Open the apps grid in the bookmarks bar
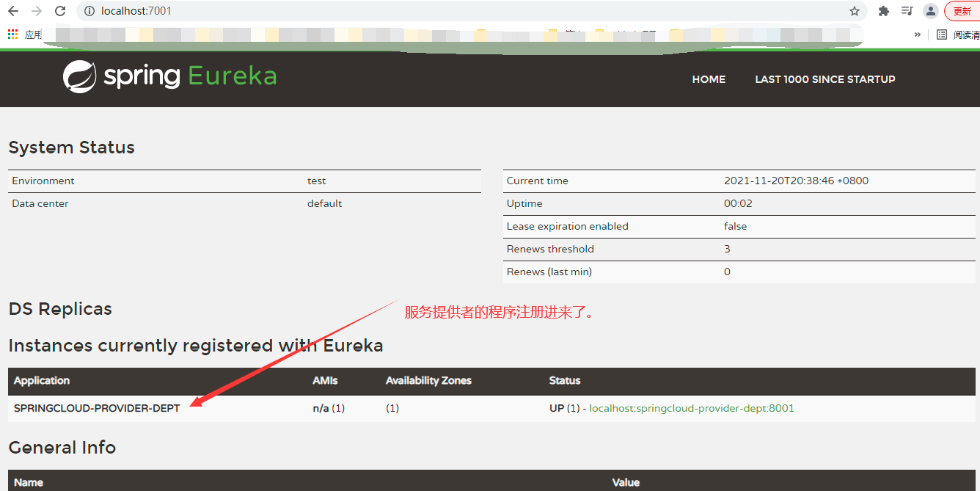The height and width of the screenshot is (491, 980). tap(12, 34)
